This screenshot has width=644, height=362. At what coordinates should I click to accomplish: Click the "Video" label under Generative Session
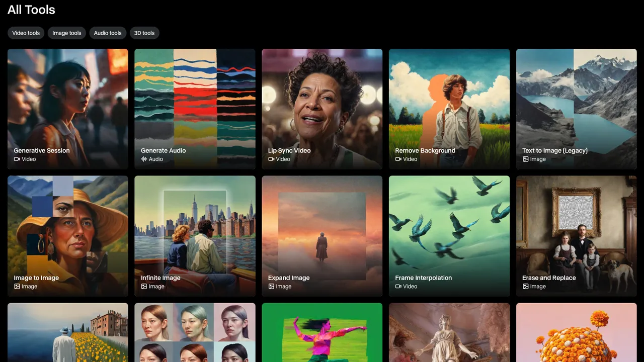[29, 159]
